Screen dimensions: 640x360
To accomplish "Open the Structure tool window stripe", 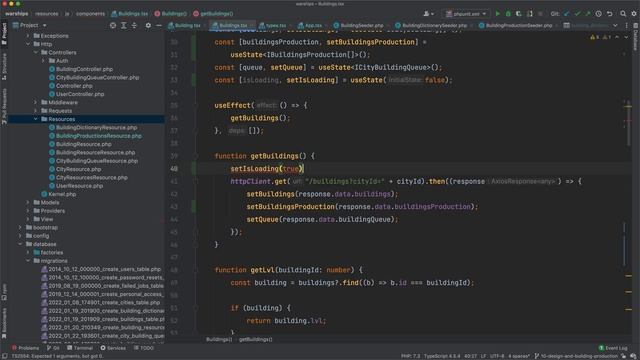I will [4, 67].
